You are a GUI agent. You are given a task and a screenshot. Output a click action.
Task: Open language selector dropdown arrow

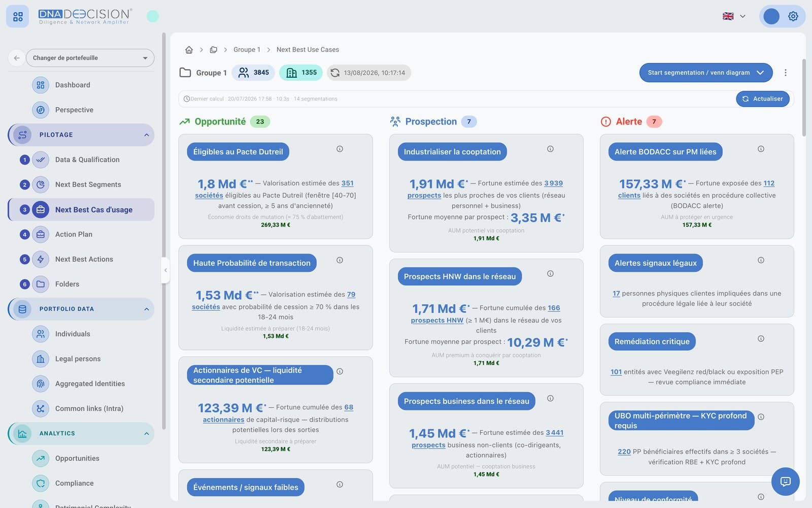742,16
